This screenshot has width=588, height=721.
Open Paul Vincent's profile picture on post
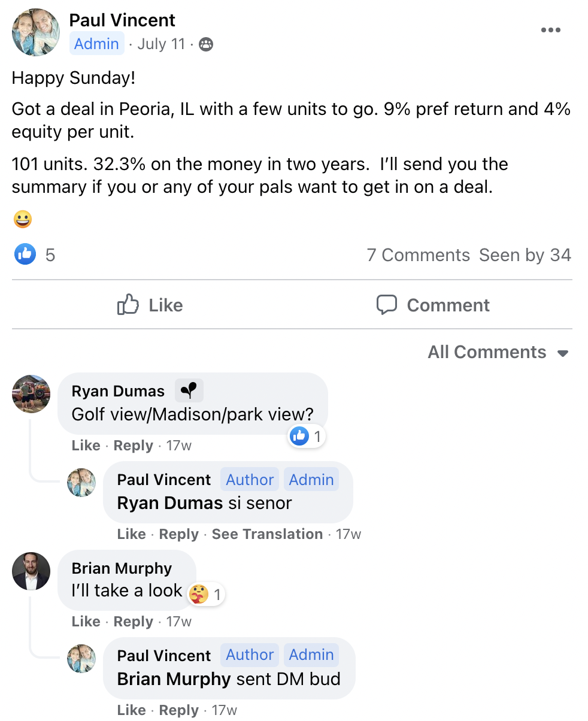pos(36,32)
